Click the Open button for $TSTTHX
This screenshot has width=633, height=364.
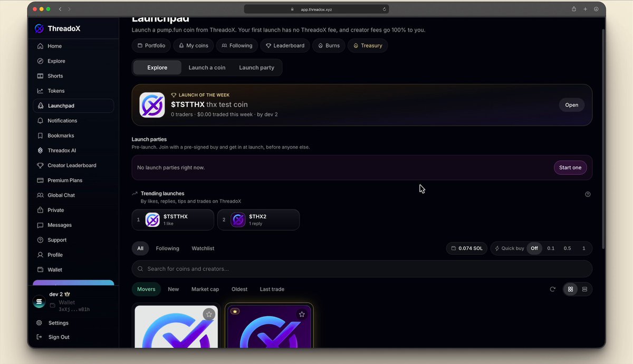572,105
